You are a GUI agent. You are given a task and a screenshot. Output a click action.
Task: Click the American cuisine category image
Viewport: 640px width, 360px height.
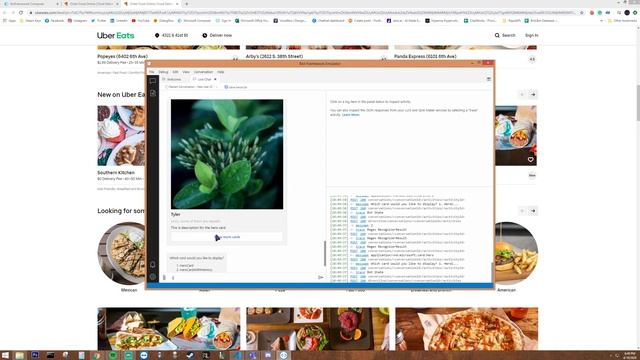pyautogui.click(x=516, y=253)
